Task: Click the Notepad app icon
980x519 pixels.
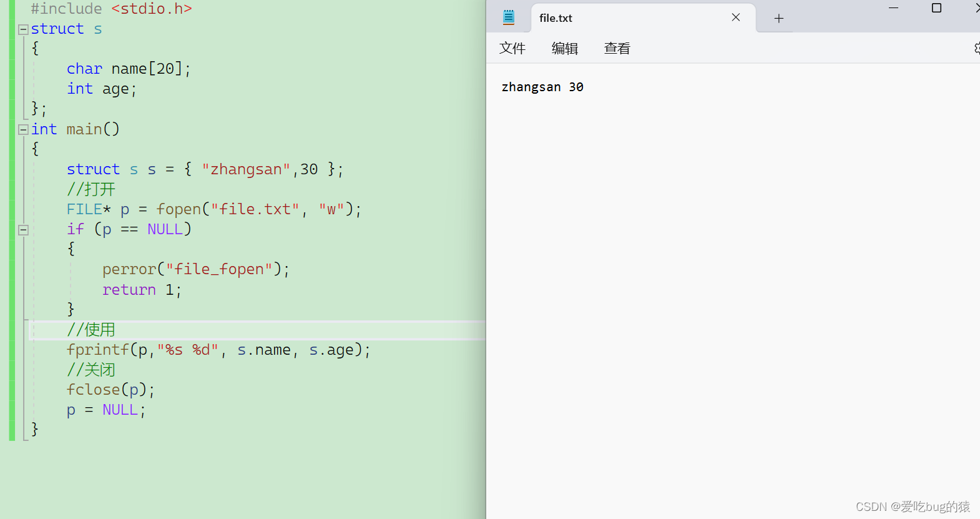Action: pos(509,17)
